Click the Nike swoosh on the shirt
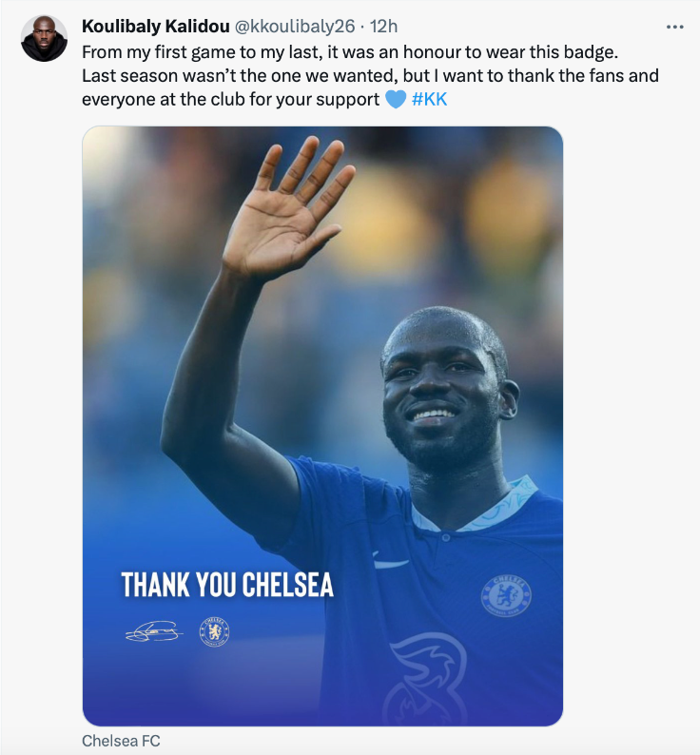 point(390,562)
